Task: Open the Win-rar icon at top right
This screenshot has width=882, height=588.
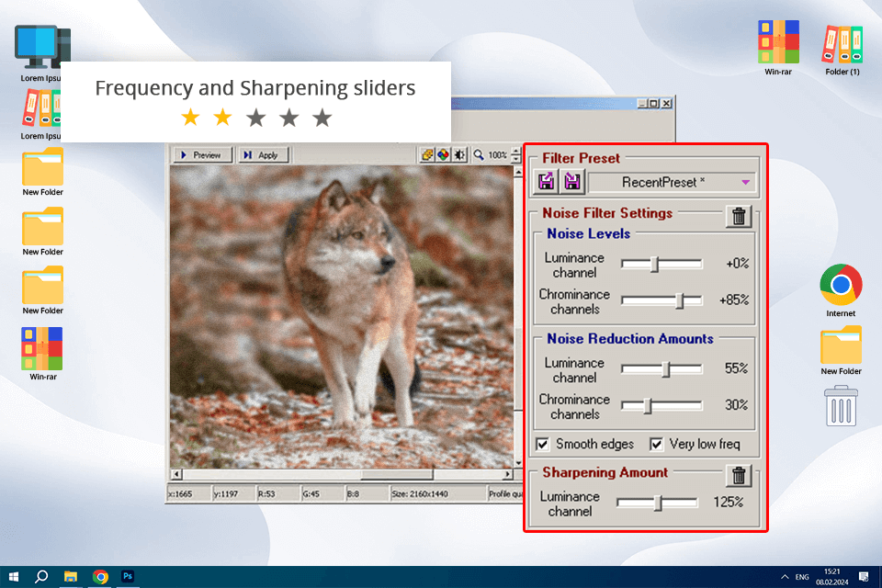Action: [778, 42]
